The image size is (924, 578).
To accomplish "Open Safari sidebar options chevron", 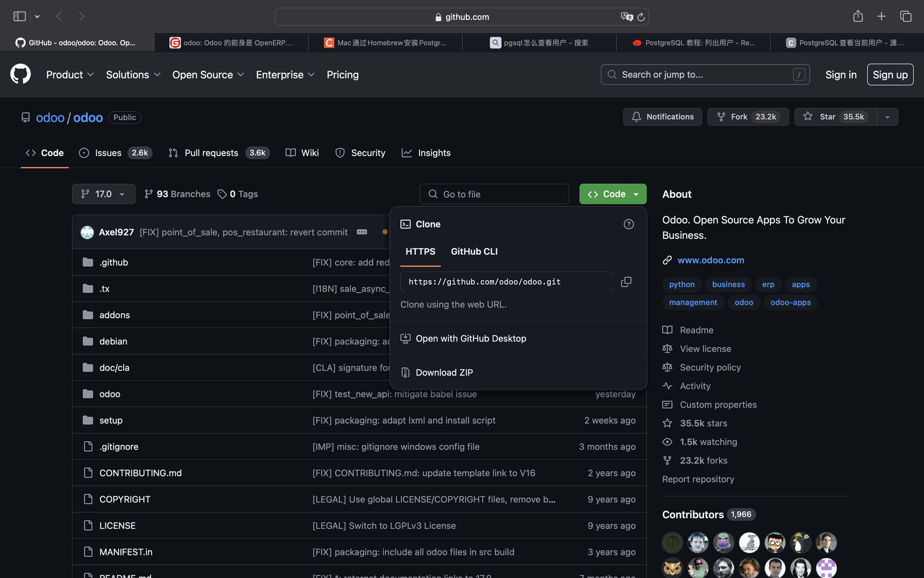I will pos(37,16).
